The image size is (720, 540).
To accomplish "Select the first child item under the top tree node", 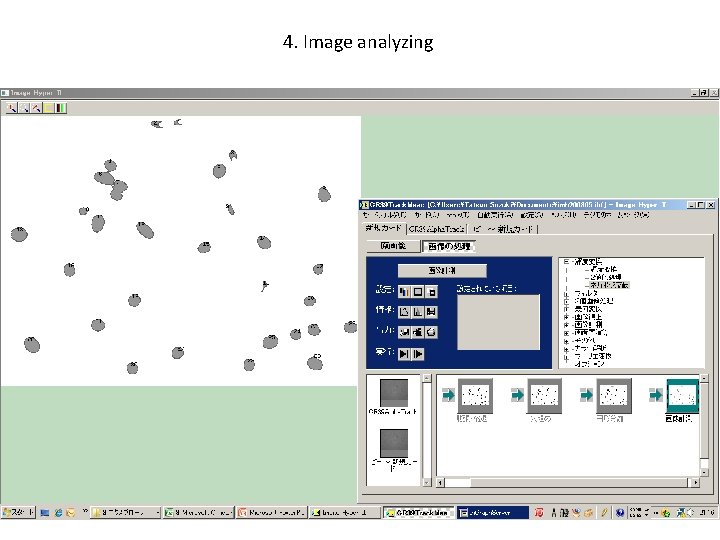I will point(604,270).
